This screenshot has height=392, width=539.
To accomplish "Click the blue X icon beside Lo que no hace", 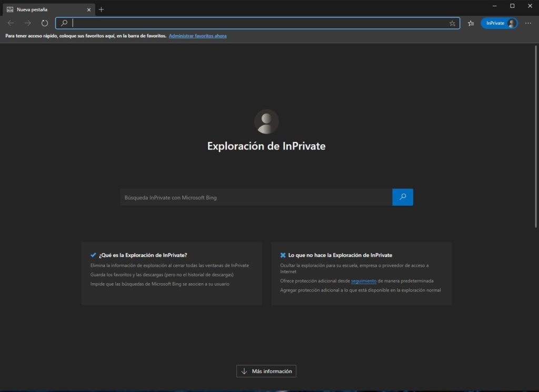I will pos(283,255).
